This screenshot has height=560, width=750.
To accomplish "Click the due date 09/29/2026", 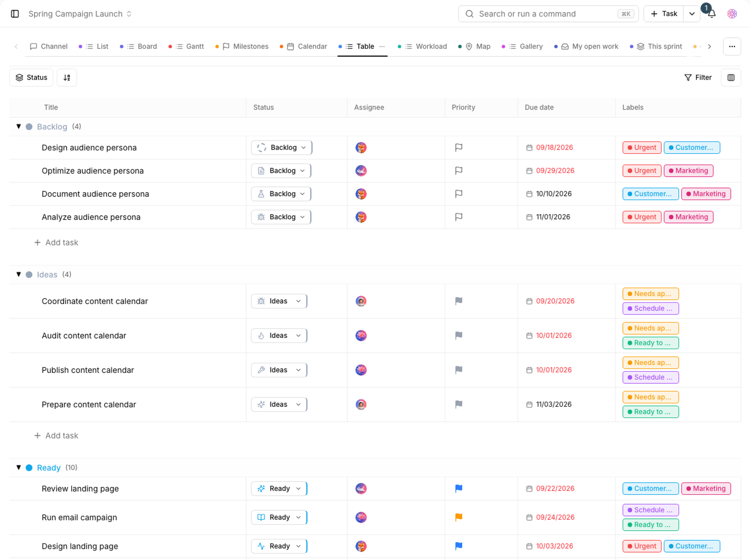I will pyautogui.click(x=555, y=171).
